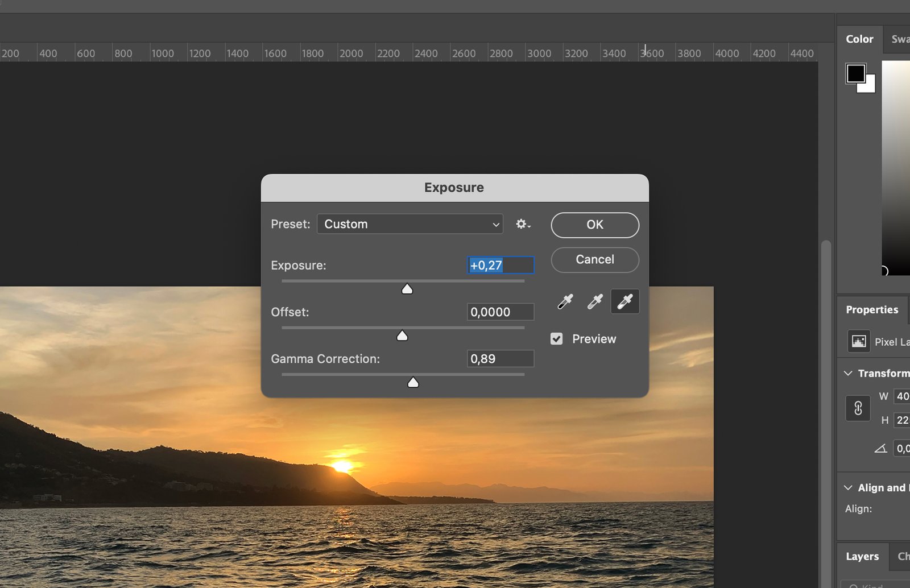910x588 pixels.
Task: Click the Gamma Correction slider handle
Action: (x=413, y=383)
